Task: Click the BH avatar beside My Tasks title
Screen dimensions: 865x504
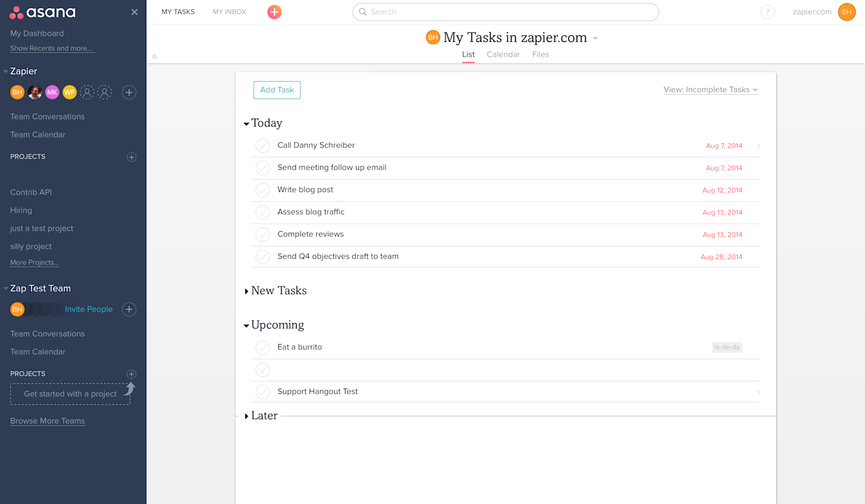Action: tap(433, 38)
